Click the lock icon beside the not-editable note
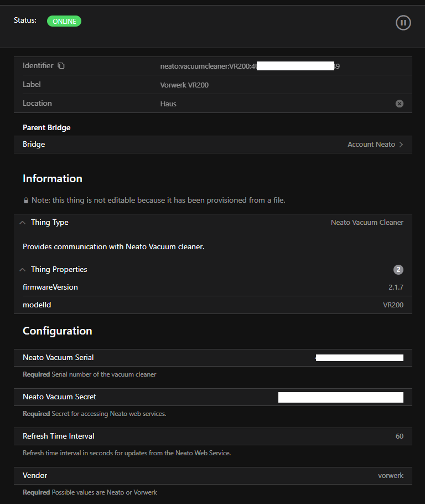The height and width of the screenshot is (504, 425). pos(26,200)
